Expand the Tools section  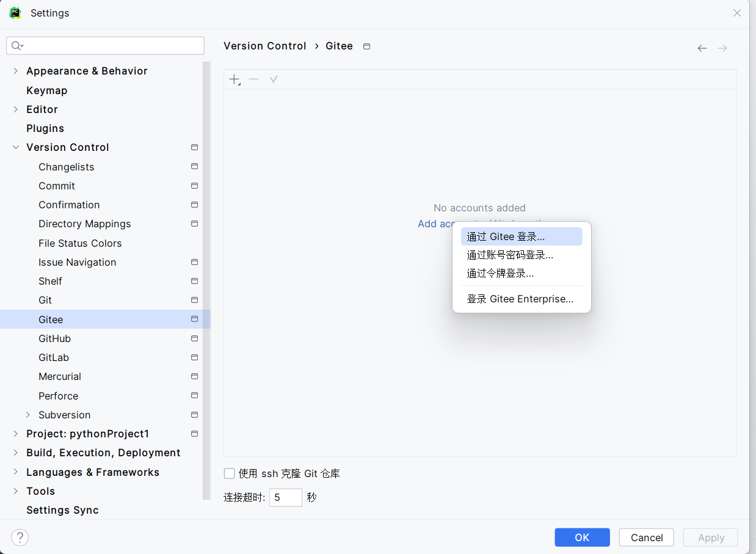15,491
